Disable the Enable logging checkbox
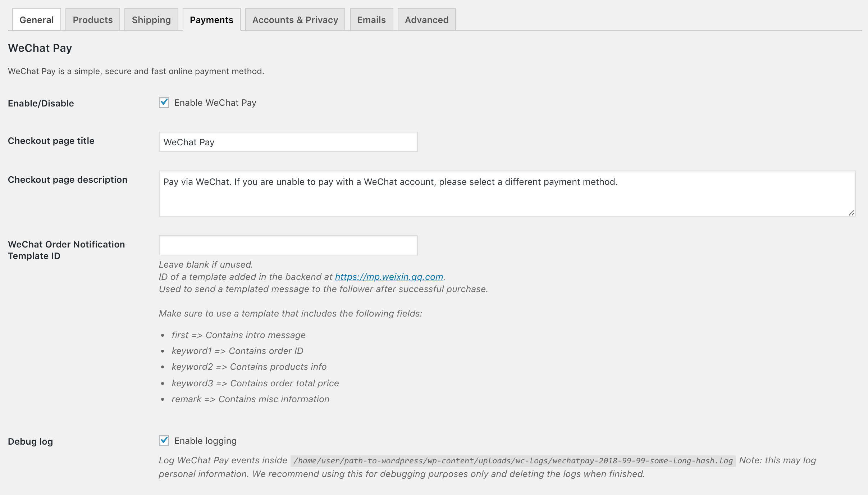The image size is (868, 495). point(164,441)
